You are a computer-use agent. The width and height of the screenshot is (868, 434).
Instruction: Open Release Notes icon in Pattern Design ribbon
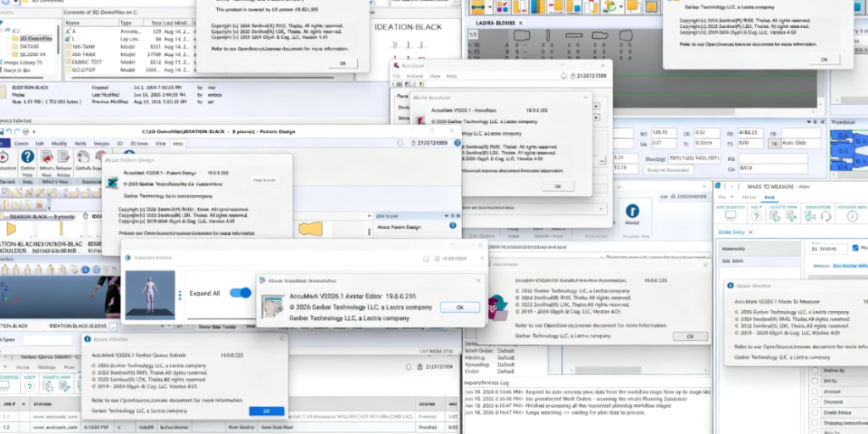(63, 157)
